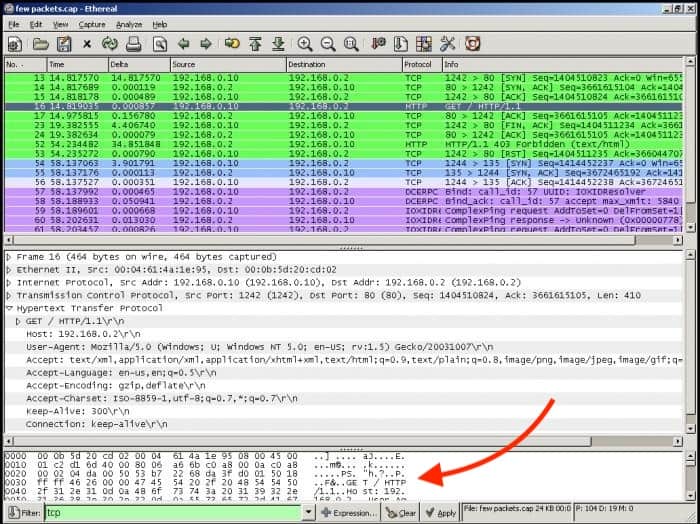Click the tcp filter input field

[x=173, y=513]
